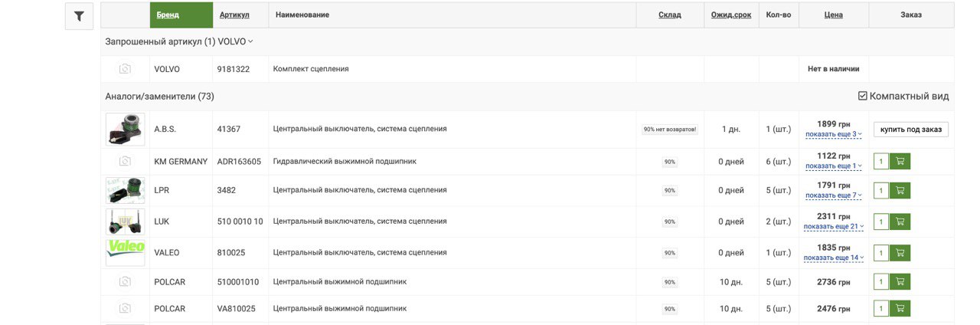Screen dimensions: 980x325
Task: Click the купить под заказ button
Action: 911,130
